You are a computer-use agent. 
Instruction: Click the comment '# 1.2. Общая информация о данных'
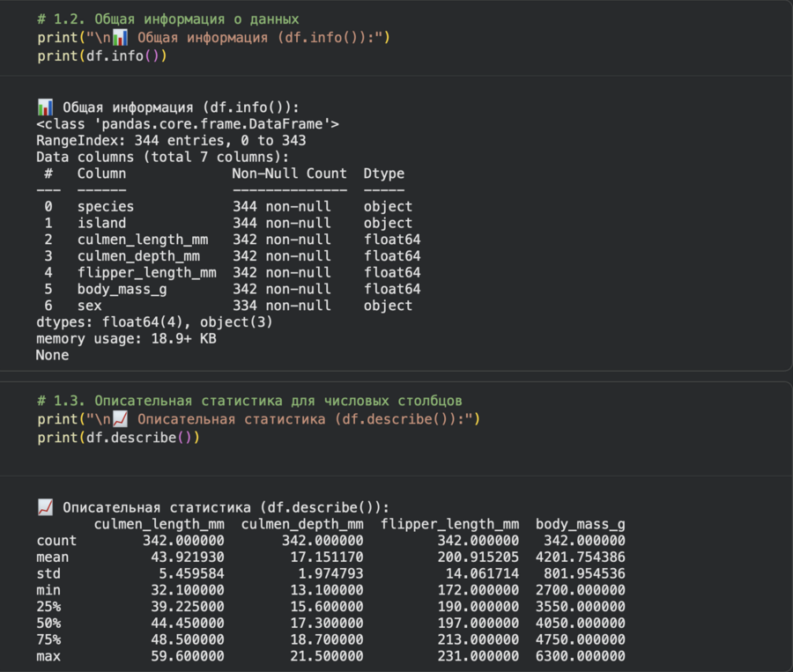pyautogui.click(x=168, y=19)
